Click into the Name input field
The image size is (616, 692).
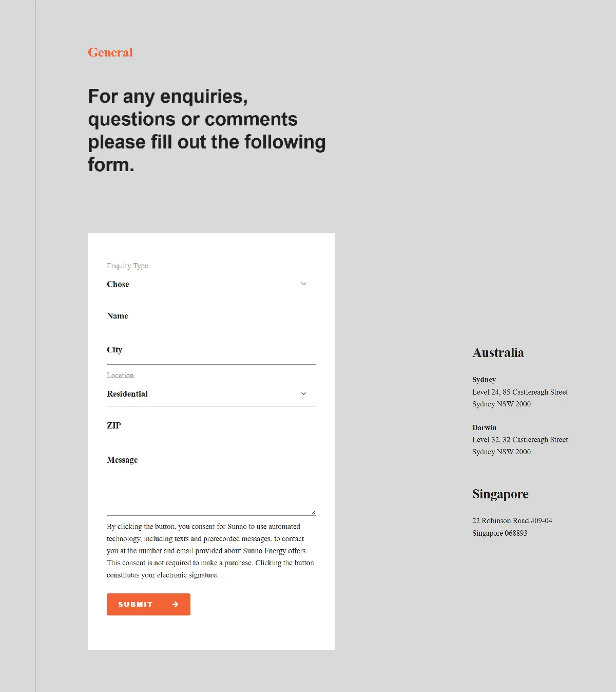(210, 316)
